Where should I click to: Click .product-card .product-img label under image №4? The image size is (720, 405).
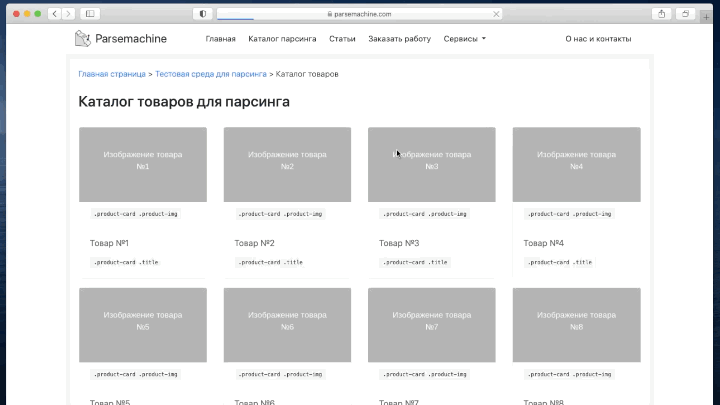(569, 214)
